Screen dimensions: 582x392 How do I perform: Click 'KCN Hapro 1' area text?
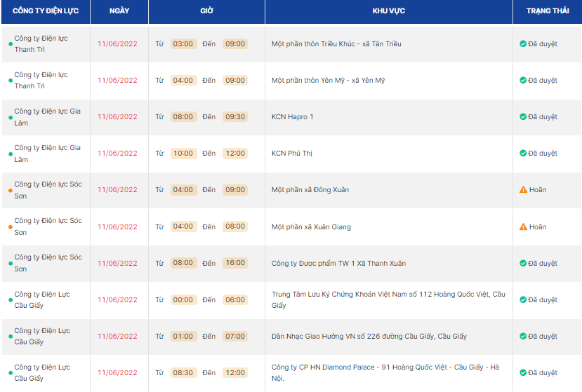[293, 116]
